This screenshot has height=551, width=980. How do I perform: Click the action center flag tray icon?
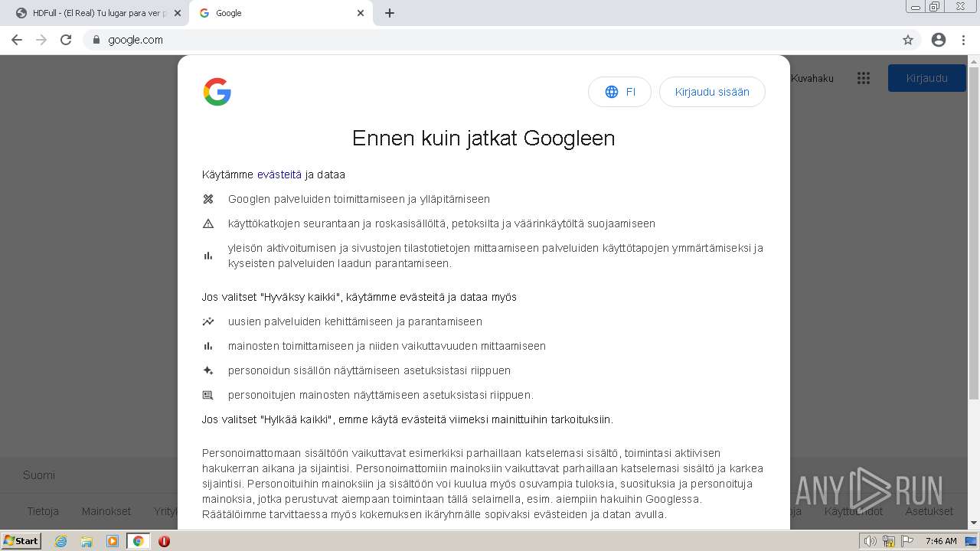tap(906, 541)
